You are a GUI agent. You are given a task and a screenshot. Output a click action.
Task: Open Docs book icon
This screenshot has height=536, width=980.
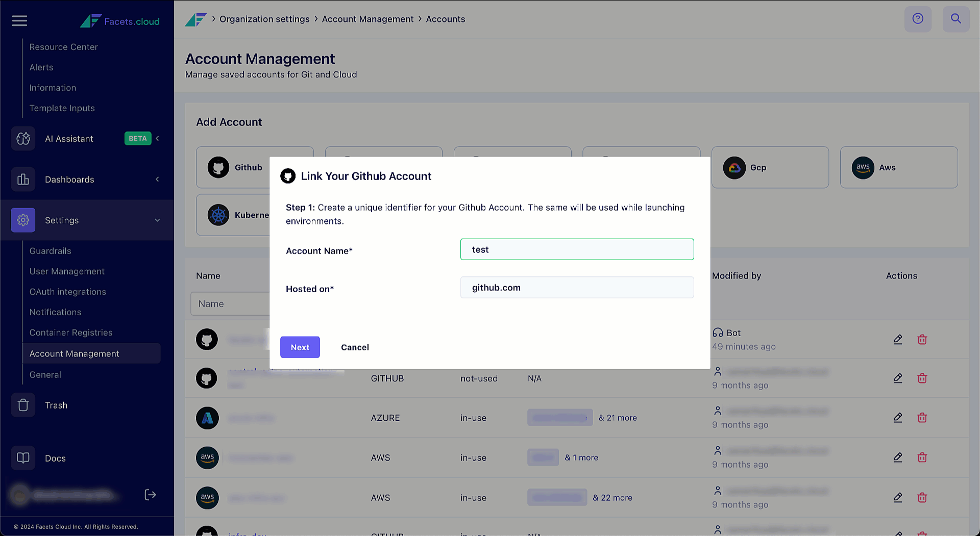[x=23, y=458]
